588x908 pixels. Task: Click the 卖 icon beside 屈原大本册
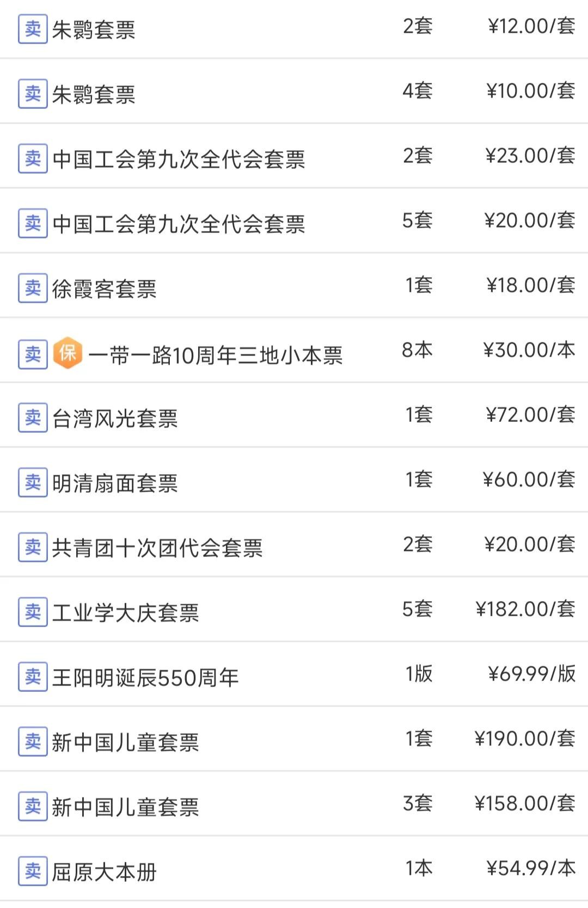[x=33, y=871]
